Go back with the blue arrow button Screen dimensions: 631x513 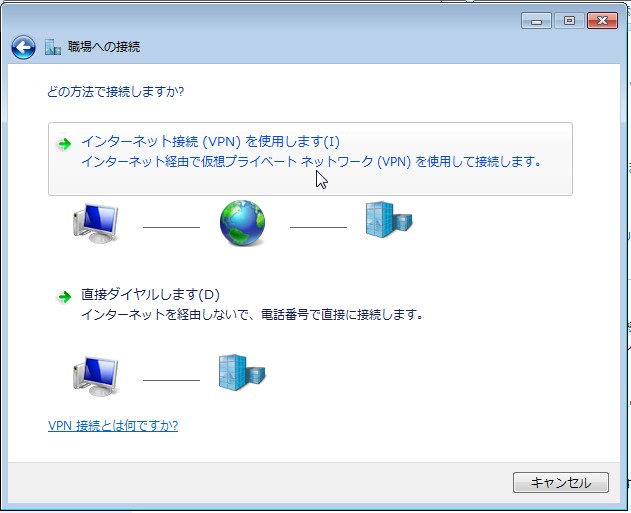tap(23, 47)
